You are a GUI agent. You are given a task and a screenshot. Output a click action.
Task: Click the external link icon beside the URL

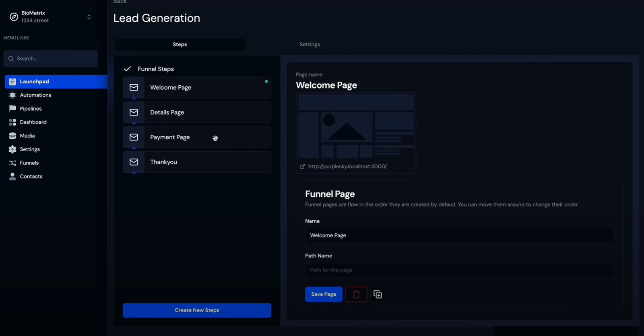302,167
